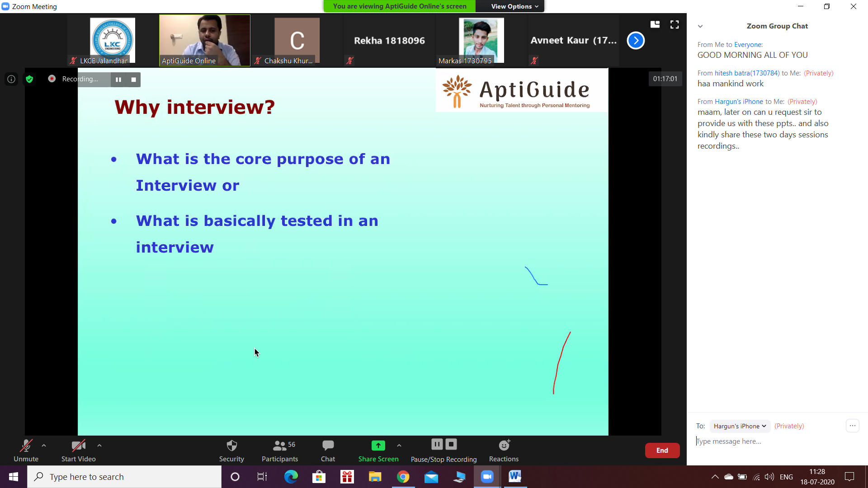The image size is (868, 488).
Task: Open the Mail app from taskbar
Action: coord(431,477)
